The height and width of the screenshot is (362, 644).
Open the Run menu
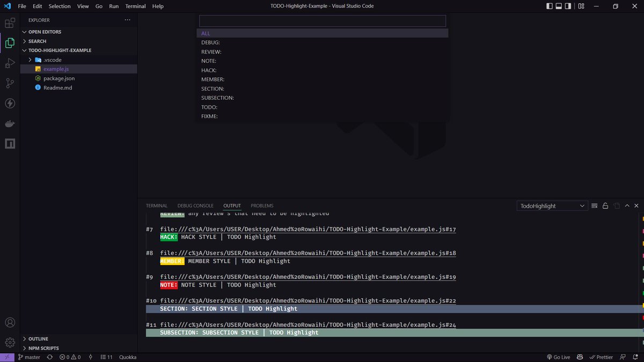pyautogui.click(x=114, y=6)
